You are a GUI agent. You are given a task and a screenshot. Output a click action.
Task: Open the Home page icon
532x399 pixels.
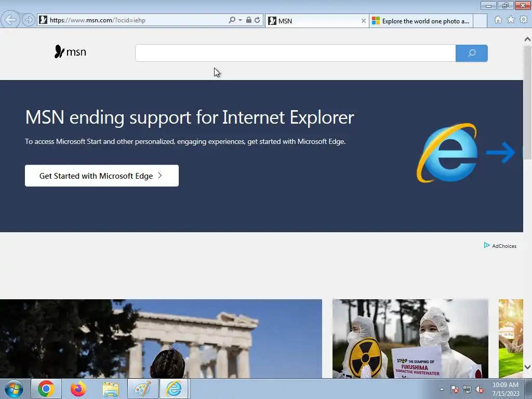point(498,20)
